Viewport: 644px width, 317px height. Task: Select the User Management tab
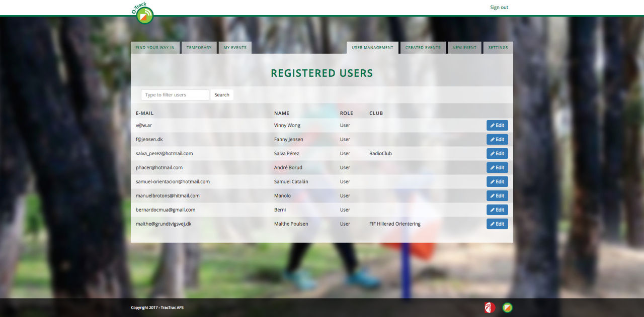point(372,48)
